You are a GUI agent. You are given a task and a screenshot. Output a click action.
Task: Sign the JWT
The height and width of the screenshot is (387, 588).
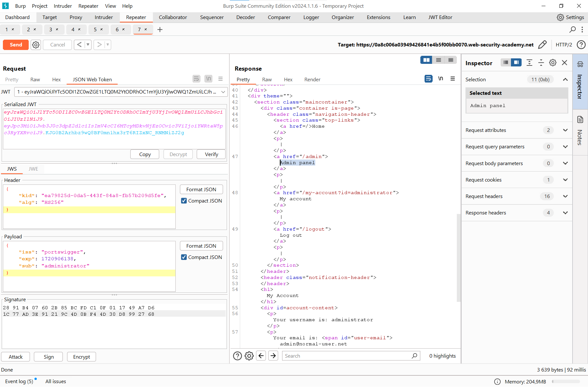[49, 357]
